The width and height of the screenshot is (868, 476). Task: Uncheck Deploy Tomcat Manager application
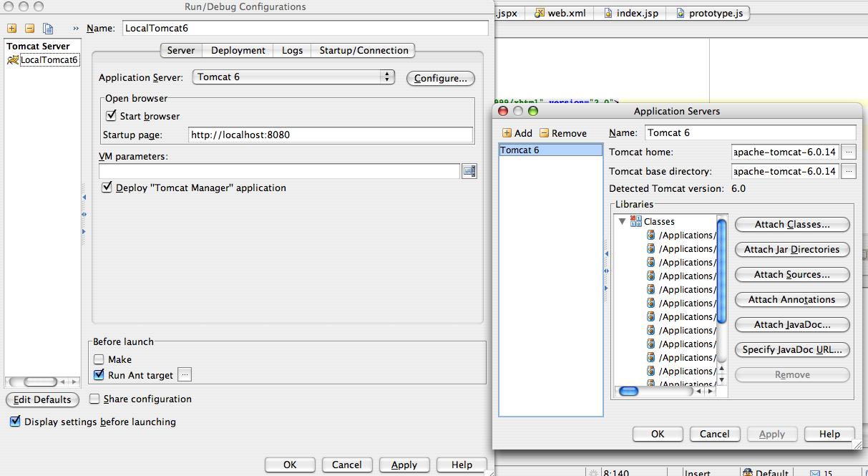[x=107, y=187]
